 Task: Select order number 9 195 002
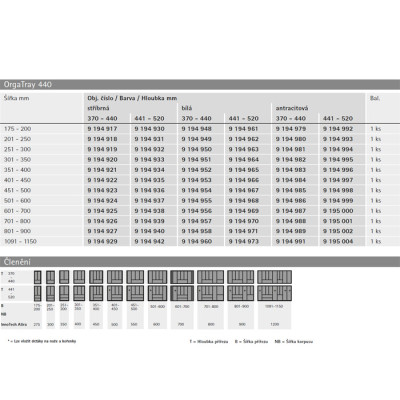click(x=338, y=231)
